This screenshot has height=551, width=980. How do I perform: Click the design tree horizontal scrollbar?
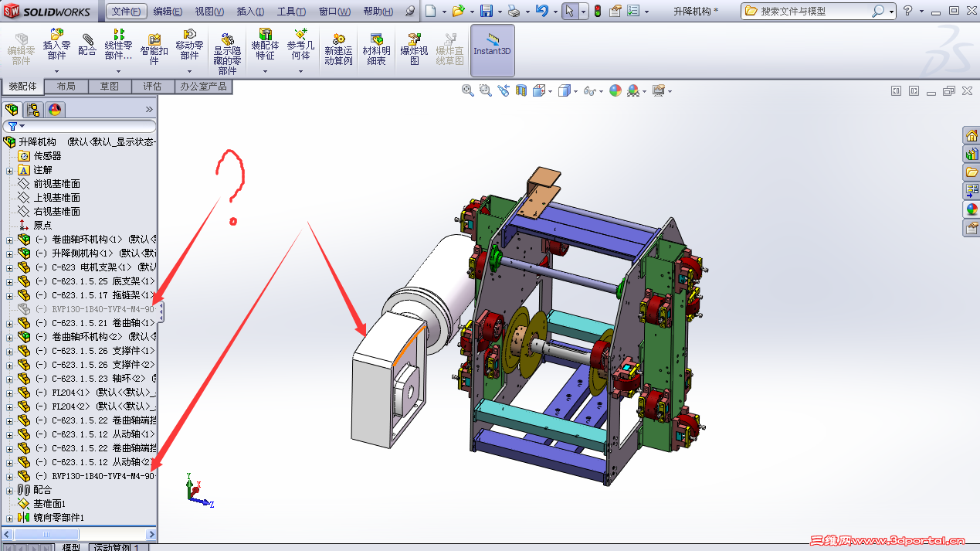(80, 534)
